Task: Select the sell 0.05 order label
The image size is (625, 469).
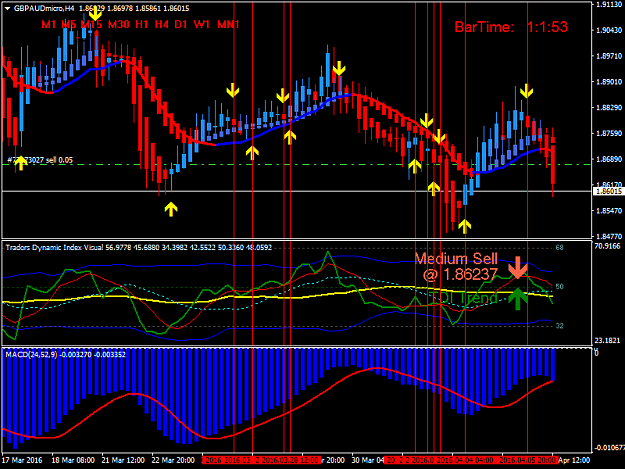Action: (x=40, y=160)
